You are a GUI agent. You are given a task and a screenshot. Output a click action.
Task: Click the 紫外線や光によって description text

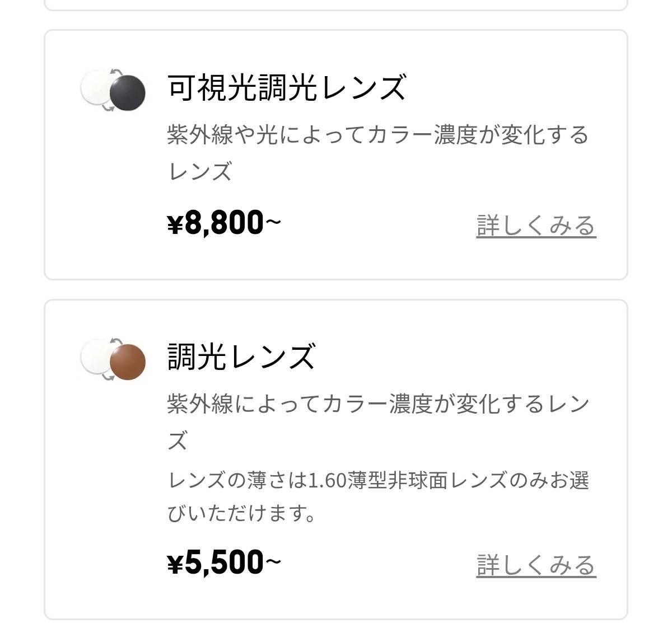378,135
